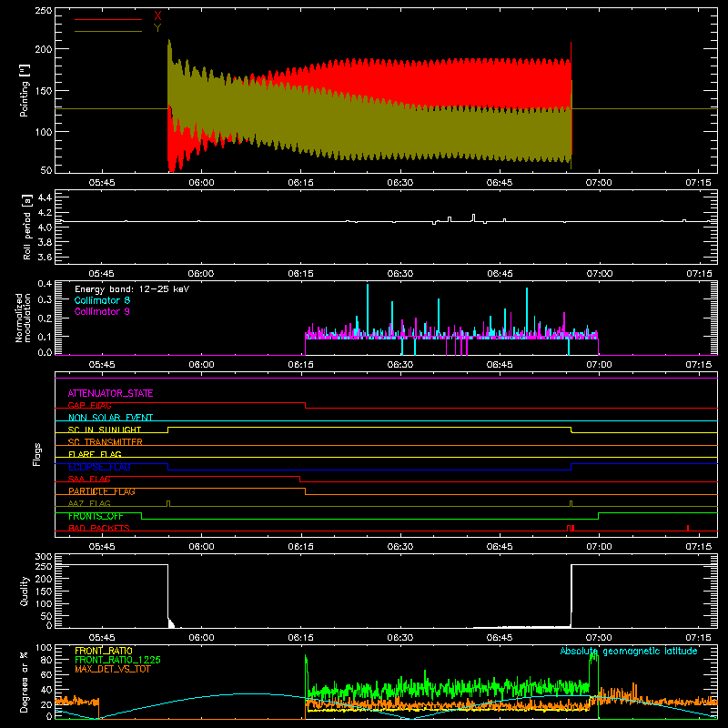Click the 'Collimator 8' legend entry

[102, 300]
